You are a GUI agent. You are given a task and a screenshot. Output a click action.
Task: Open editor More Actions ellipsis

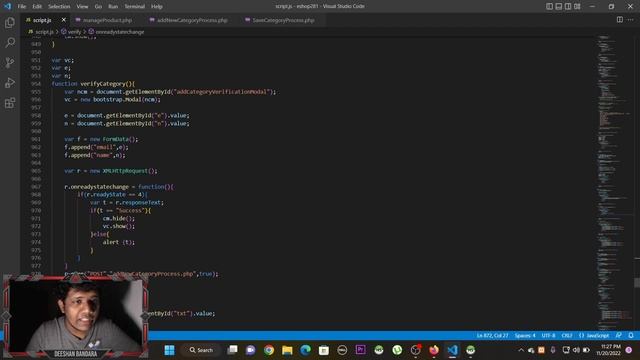[x=631, y=20]
